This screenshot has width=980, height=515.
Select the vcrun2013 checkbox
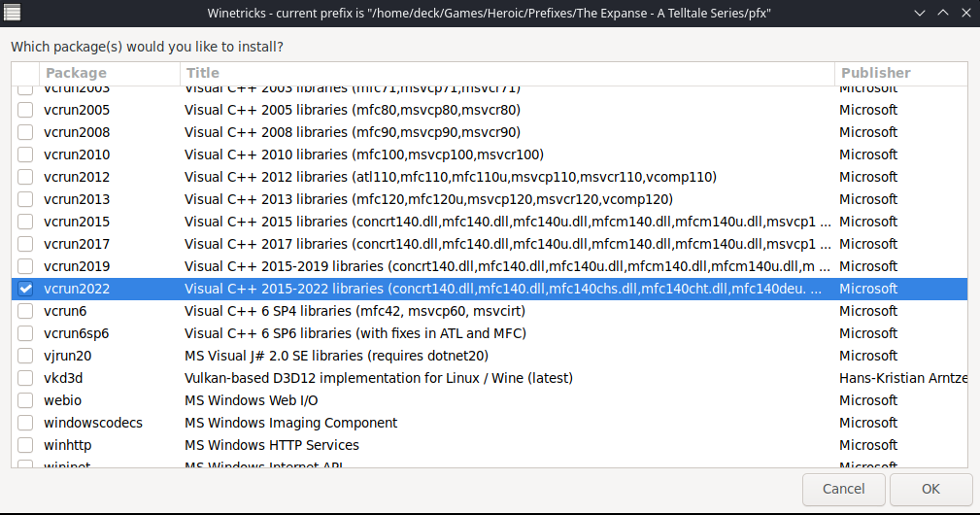tap(25, 199)
